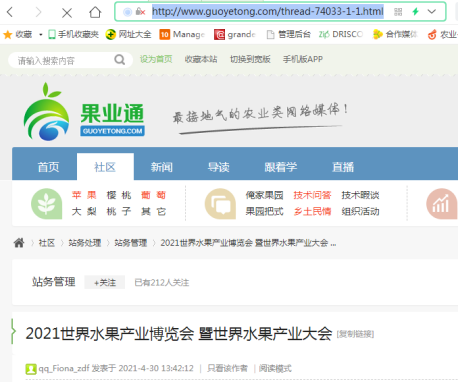The image size is (458, 383).
Task: Click the breadcrumb home icon
Action: coord(19,243)
